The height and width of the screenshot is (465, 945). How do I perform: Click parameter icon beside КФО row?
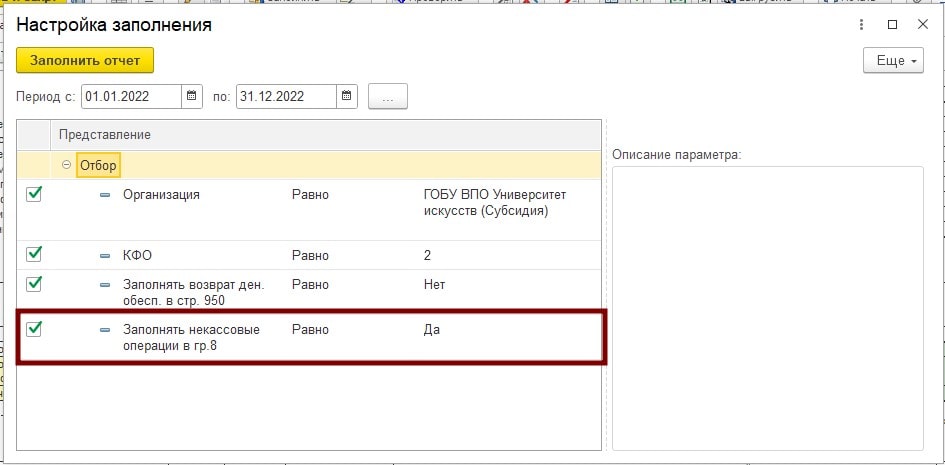tap(105, 255)
